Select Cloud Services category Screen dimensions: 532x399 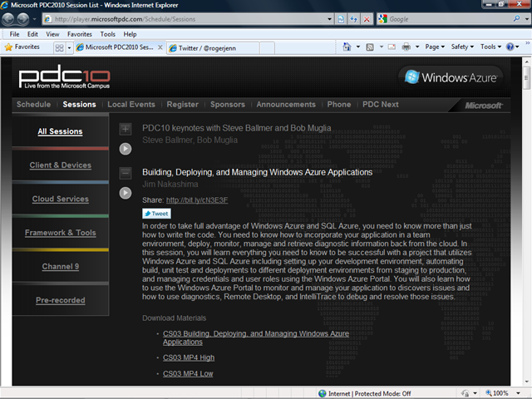tap(61, 199)
